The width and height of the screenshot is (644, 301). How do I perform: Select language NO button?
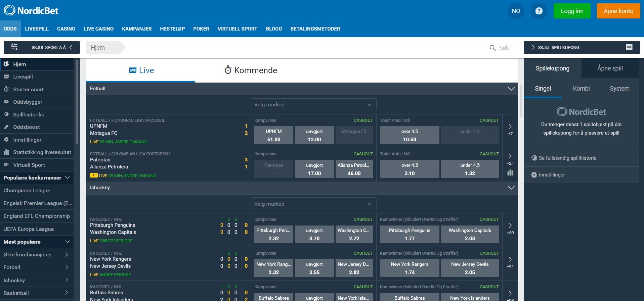pyautogui.click(x=516, y=11)
